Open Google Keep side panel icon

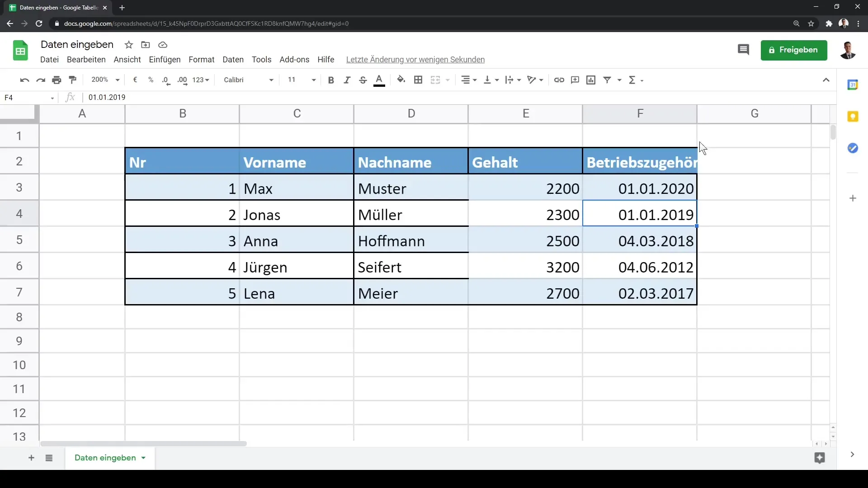coord(853,117)
